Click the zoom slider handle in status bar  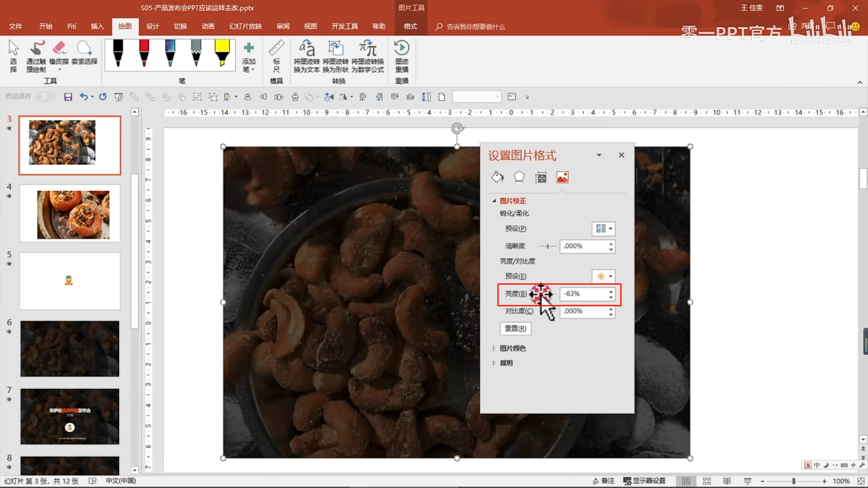point(794,481)
